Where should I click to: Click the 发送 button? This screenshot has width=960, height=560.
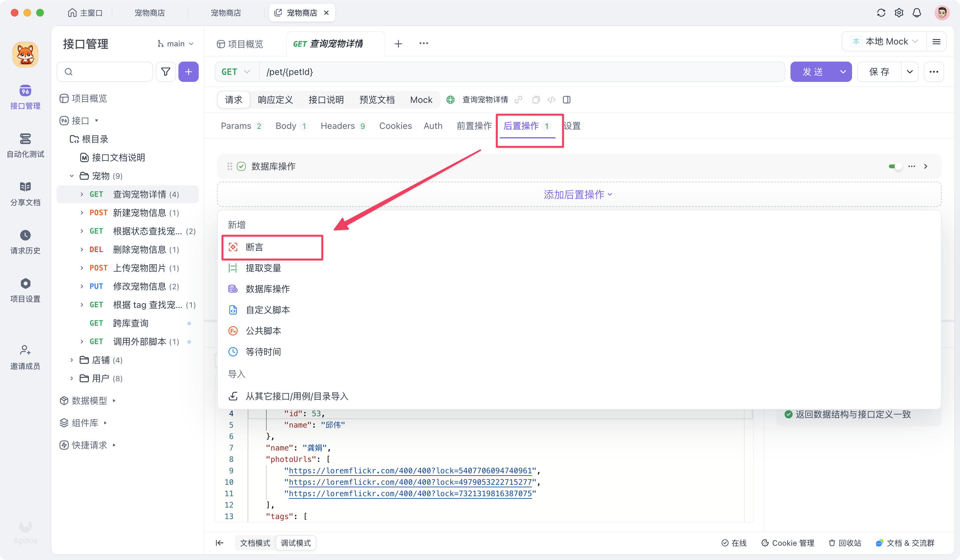[815, 72]
